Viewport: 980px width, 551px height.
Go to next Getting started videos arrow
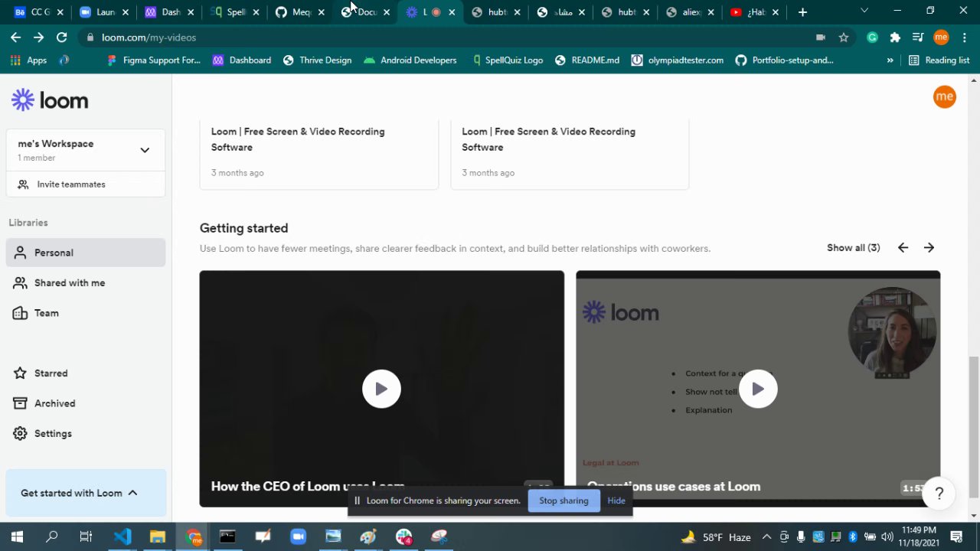[929, 248]
